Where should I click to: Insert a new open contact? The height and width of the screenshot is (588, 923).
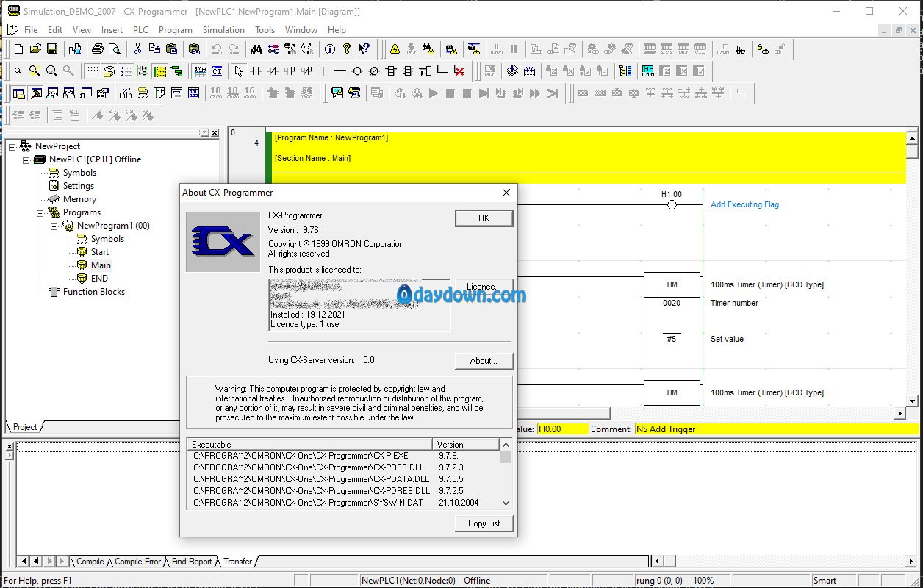256,71
